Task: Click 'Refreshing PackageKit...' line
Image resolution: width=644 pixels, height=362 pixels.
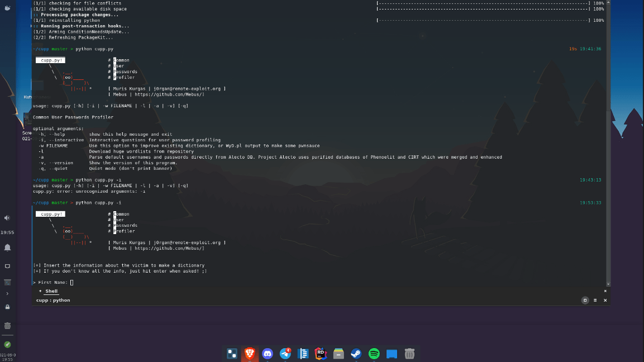Action: point(73,37)
